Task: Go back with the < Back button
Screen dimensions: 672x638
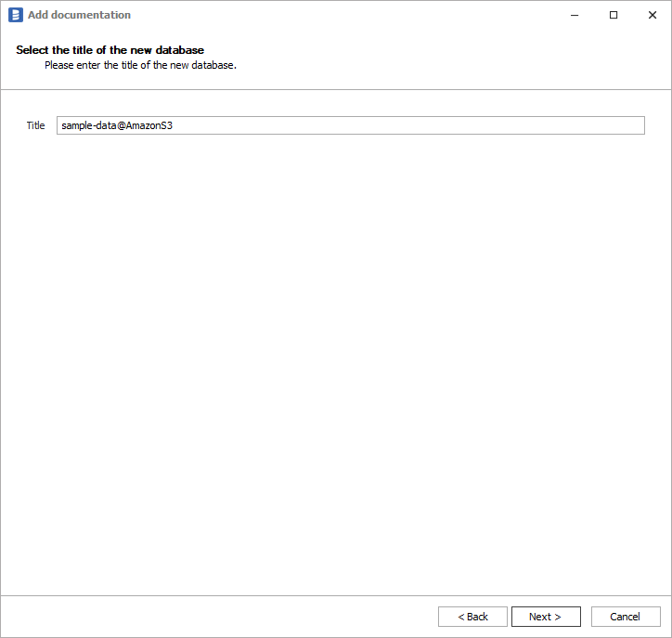Action: pyautogui.click(x=472, y=617)
